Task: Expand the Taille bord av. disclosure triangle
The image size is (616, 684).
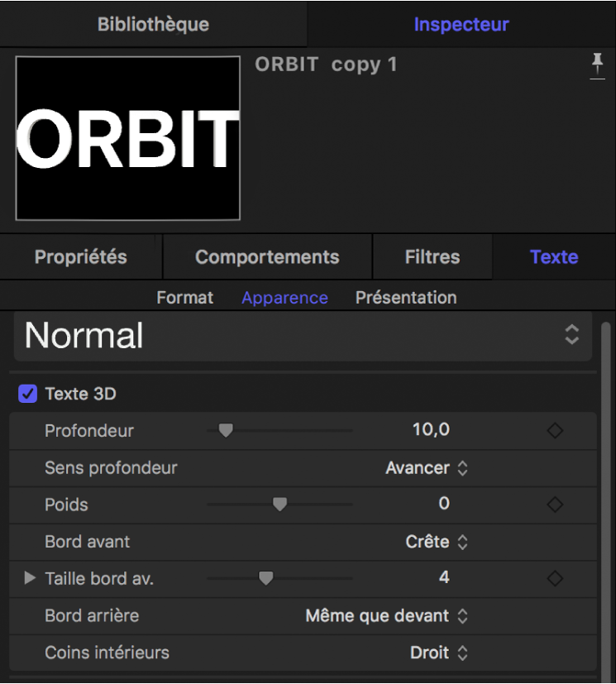Action: [x=30, y=578]
